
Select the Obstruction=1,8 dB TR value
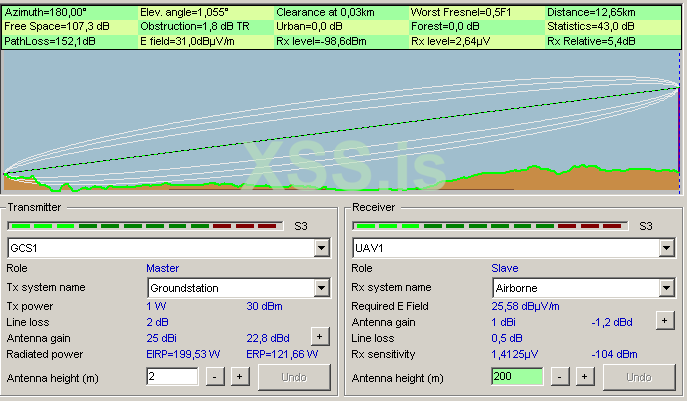pos(195,27)
